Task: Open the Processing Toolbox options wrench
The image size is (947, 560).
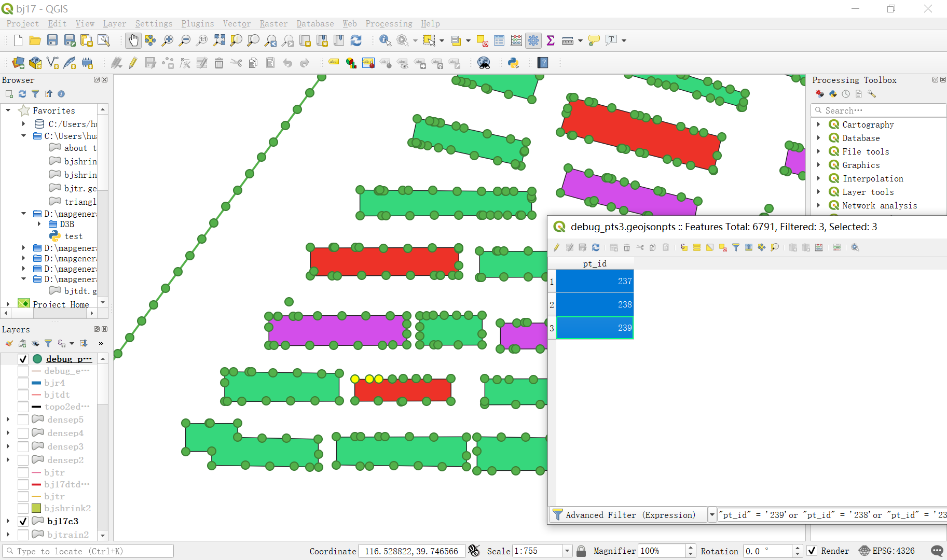Action: point(872,94)
